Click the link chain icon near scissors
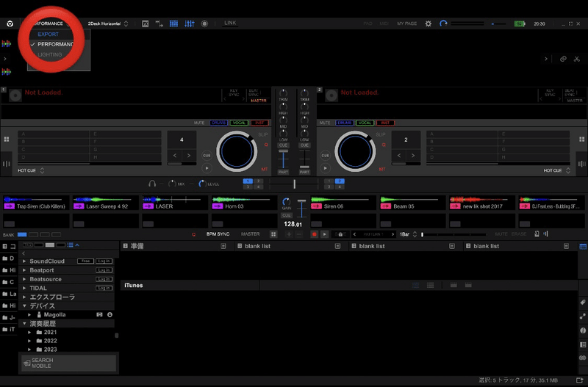The image size is (588, 387). tap(563, 59)
